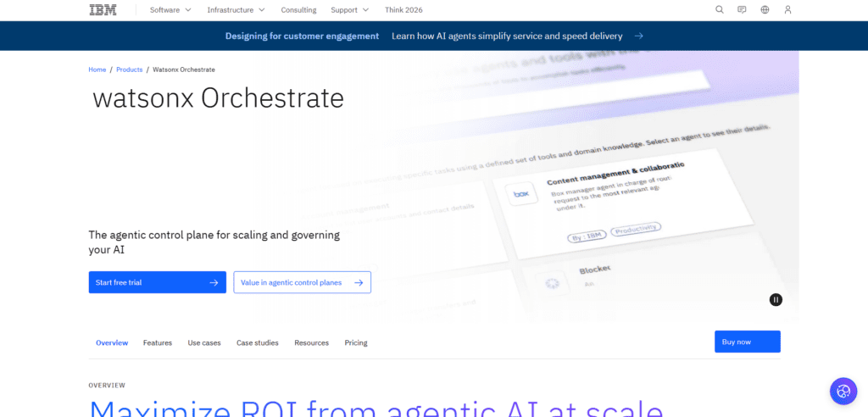Click the Start free trial button
Image resolution: width=868 pixels, height=417 pixels.
(x=157, y=282)
